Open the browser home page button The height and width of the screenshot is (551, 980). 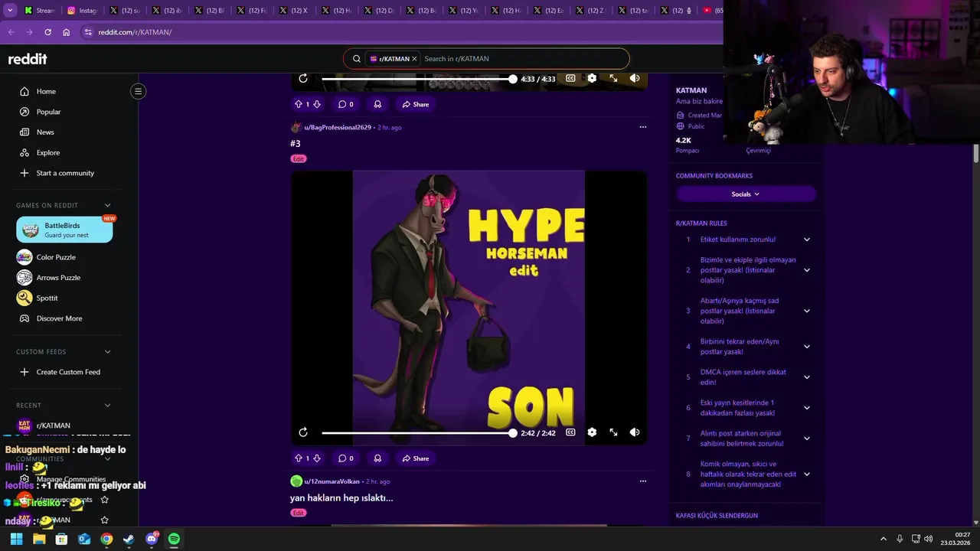click(67, 32)
